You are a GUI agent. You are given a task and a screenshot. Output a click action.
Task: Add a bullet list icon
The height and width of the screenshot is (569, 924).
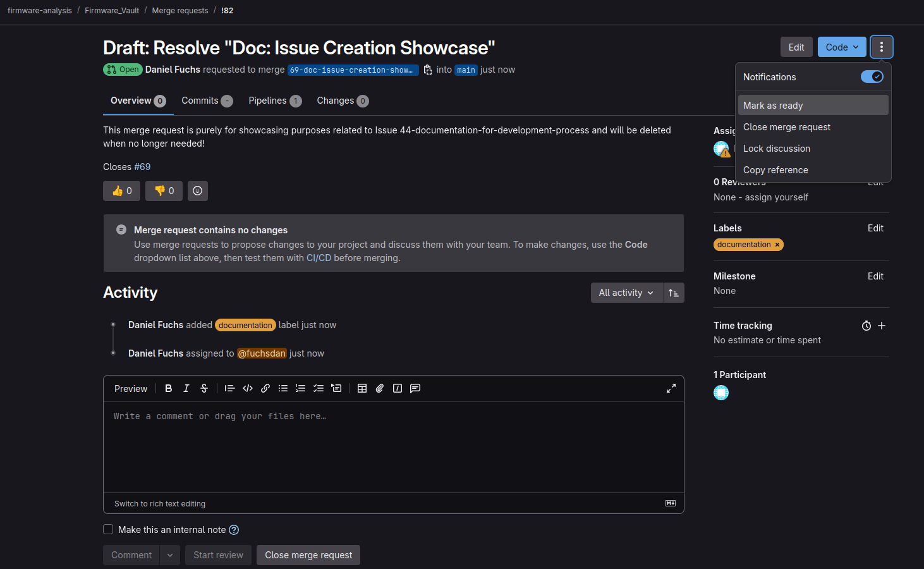pos(283,388)
